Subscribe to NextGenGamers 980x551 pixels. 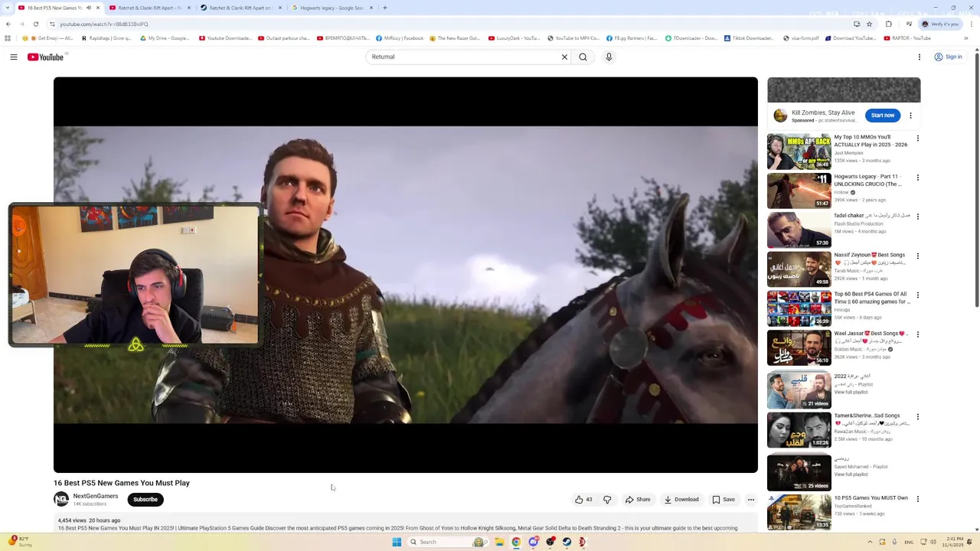click(x=145, y=500)
